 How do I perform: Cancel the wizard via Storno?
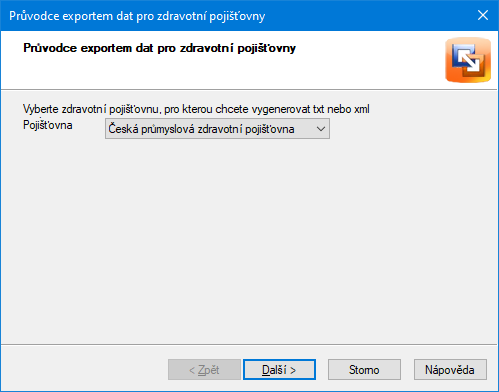click(x=364, y=369)
